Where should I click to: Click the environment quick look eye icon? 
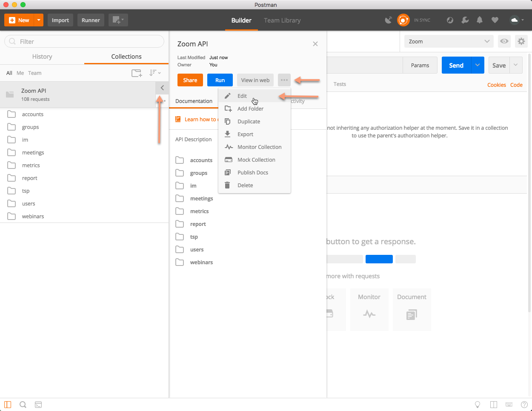[x=504, y=41]
